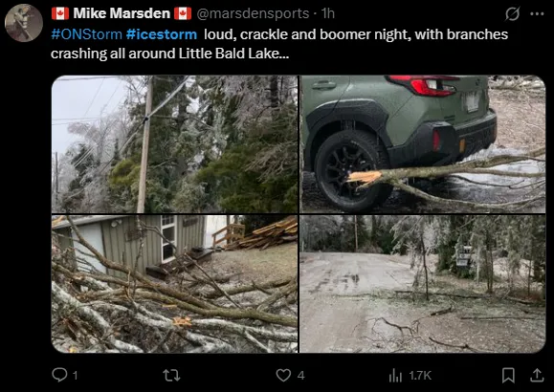Visit the @marsdensports handle

tap(253, 13)
